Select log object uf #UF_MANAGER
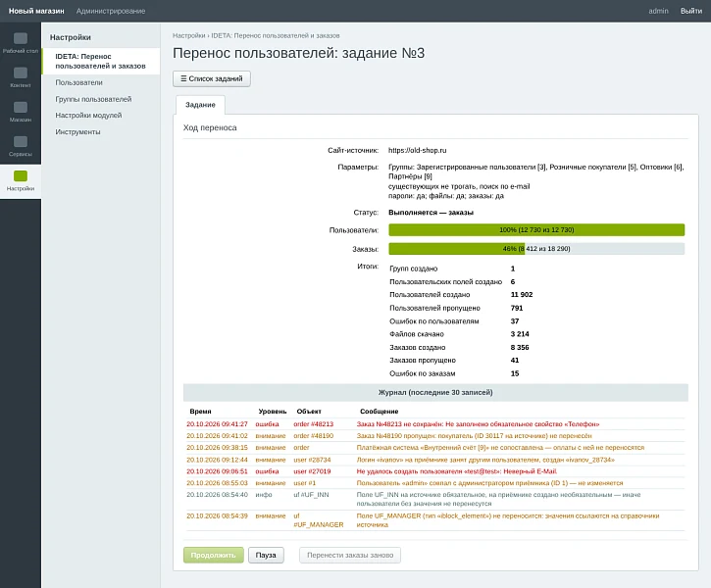Screen dimensions: 711x588 coord(319,520)
